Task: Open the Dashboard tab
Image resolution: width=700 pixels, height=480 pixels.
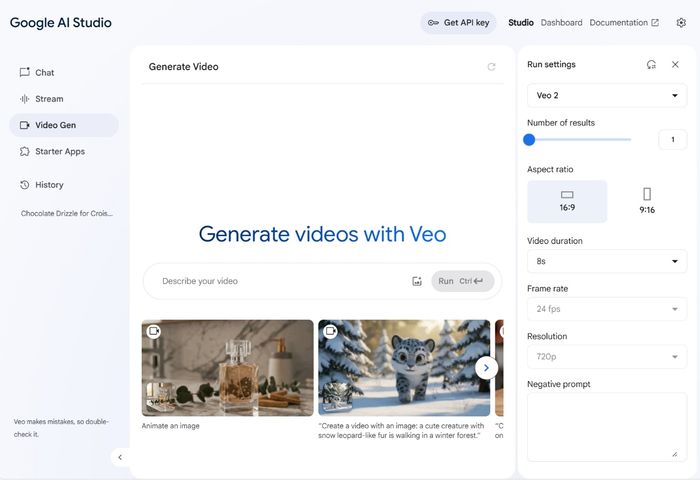Action: coord(561,23)
